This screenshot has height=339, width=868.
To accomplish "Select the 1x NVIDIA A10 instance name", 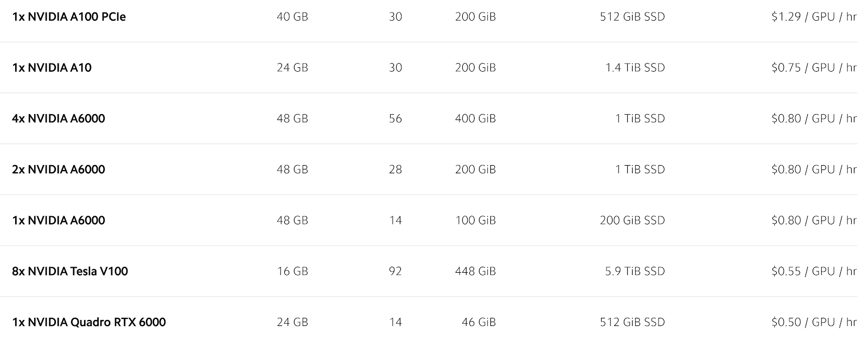I will point(52,68).
